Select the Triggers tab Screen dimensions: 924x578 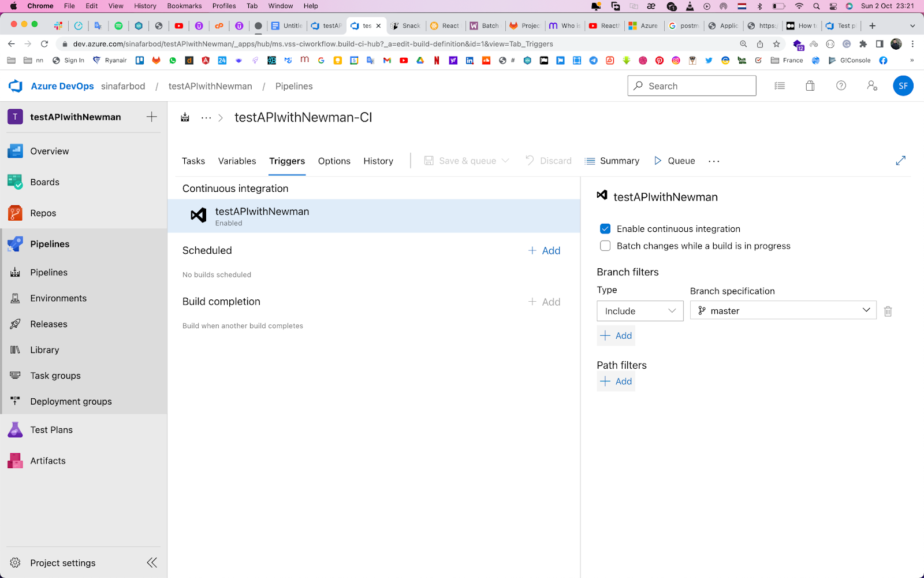pyautogui.click(x=287, y=161)
